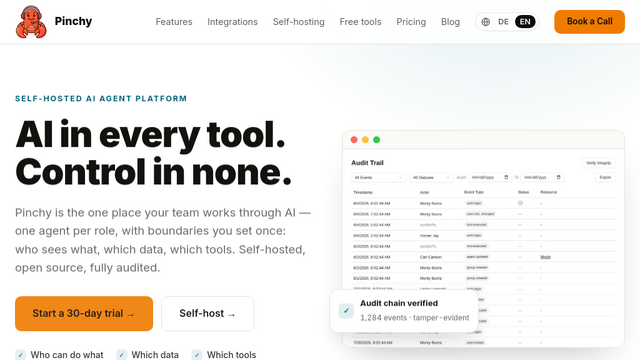This screenshot has height=360, width=640.
Task: Click the 1,284 events tamper-evident text
Action: (415, 318)
